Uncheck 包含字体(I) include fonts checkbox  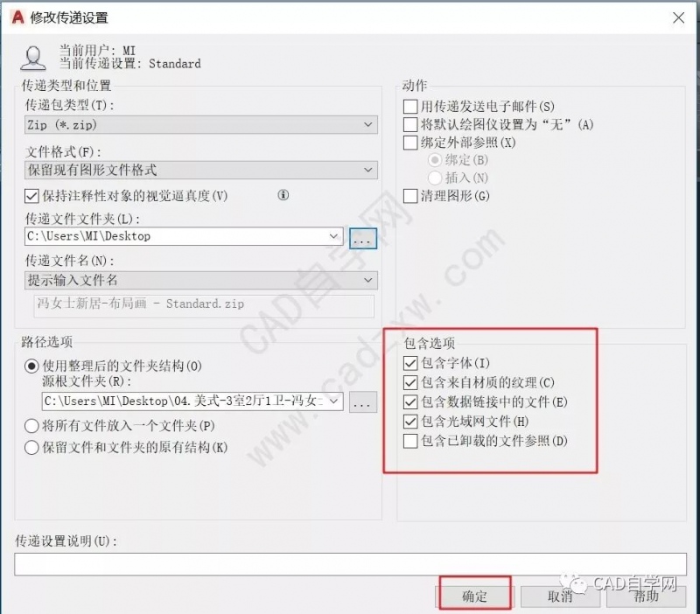pyautogui.click(x=410, y=363)
